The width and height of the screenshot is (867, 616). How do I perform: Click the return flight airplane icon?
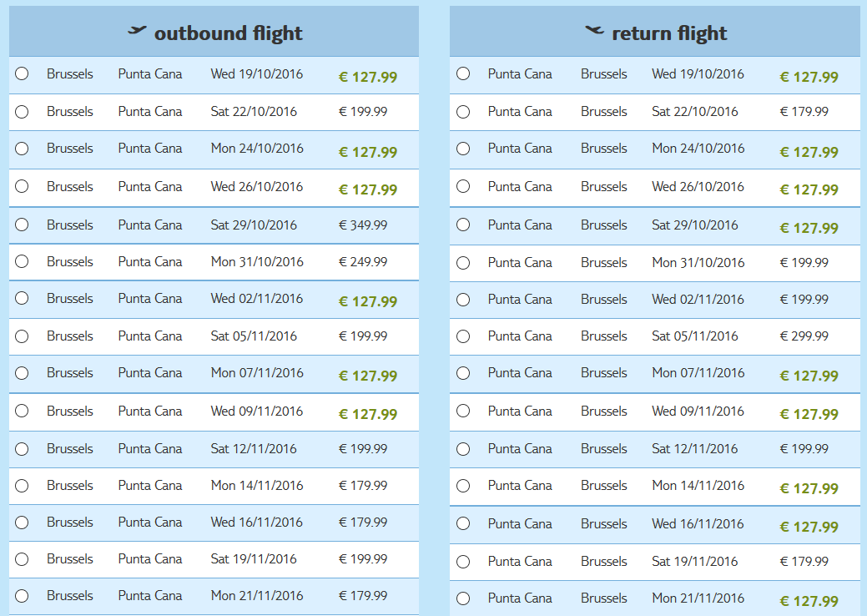(x=594, y=30)
